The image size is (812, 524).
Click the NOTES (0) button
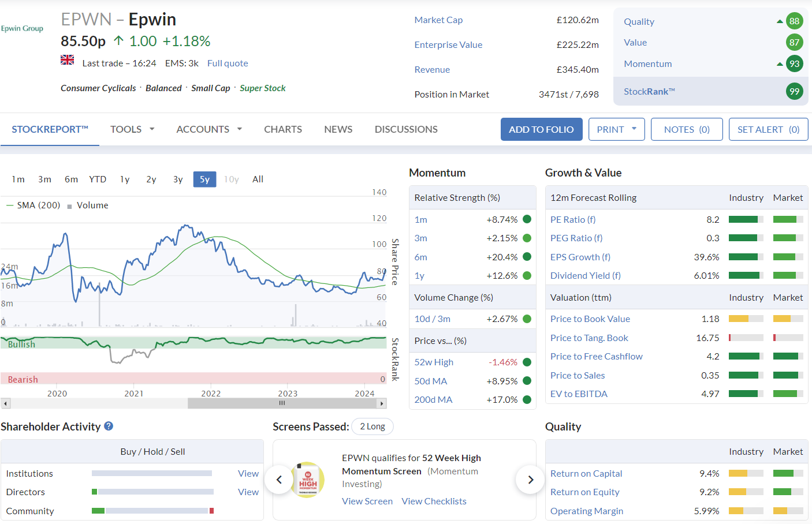tap(687, 129)
